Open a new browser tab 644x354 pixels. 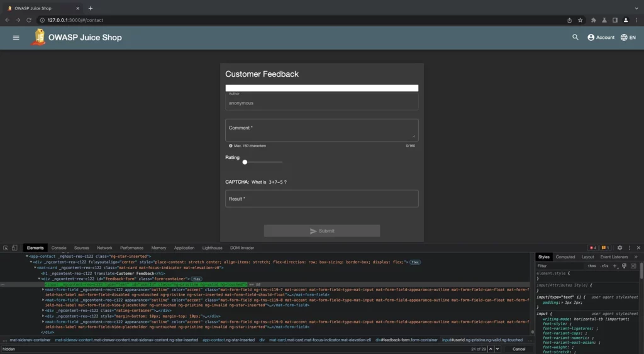(x=91, y=8)
